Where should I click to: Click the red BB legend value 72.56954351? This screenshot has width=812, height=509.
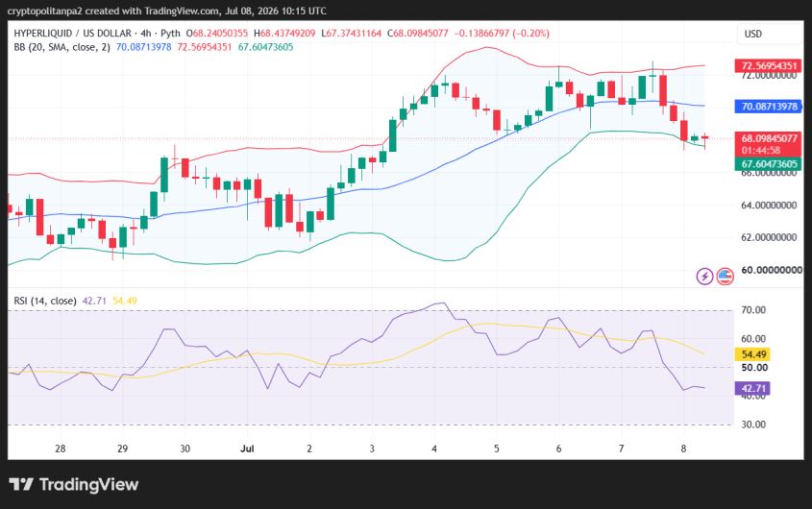(204, 47)
